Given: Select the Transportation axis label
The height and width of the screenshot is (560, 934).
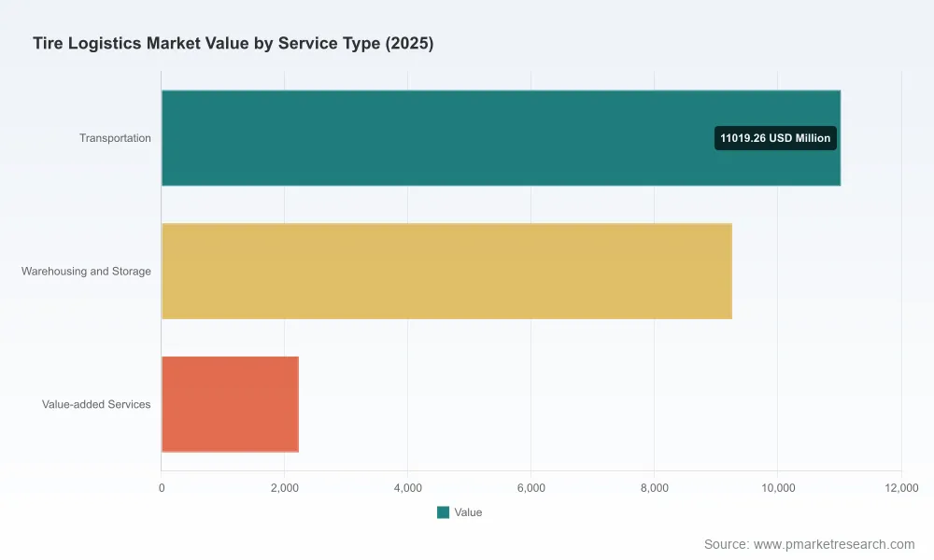Looking at the screenshot, I should click(x=115, y=138).
